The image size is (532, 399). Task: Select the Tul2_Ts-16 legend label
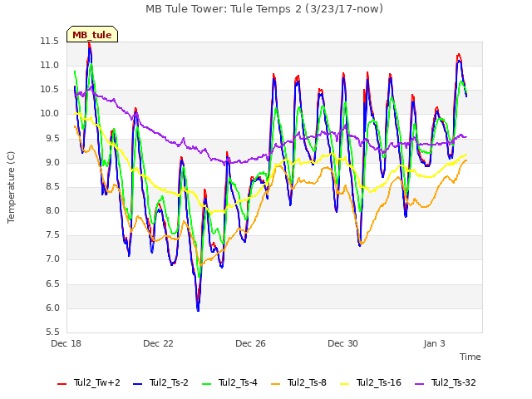pyautogui.click(x=379, y=382)
